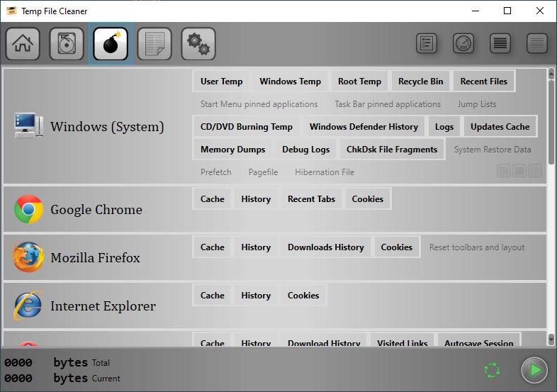Enable the Pagefile option

point(263,172)
